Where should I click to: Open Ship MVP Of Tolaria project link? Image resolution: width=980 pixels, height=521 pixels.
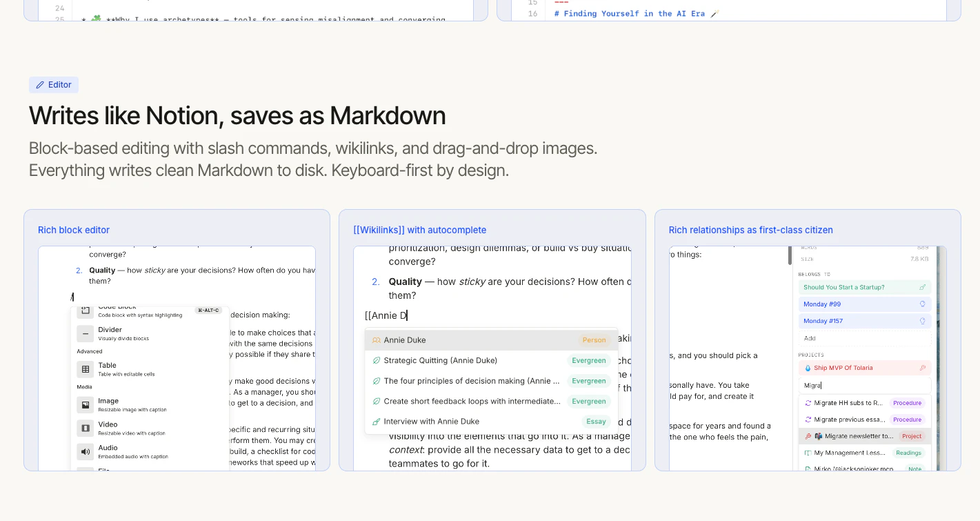point(865,368)
